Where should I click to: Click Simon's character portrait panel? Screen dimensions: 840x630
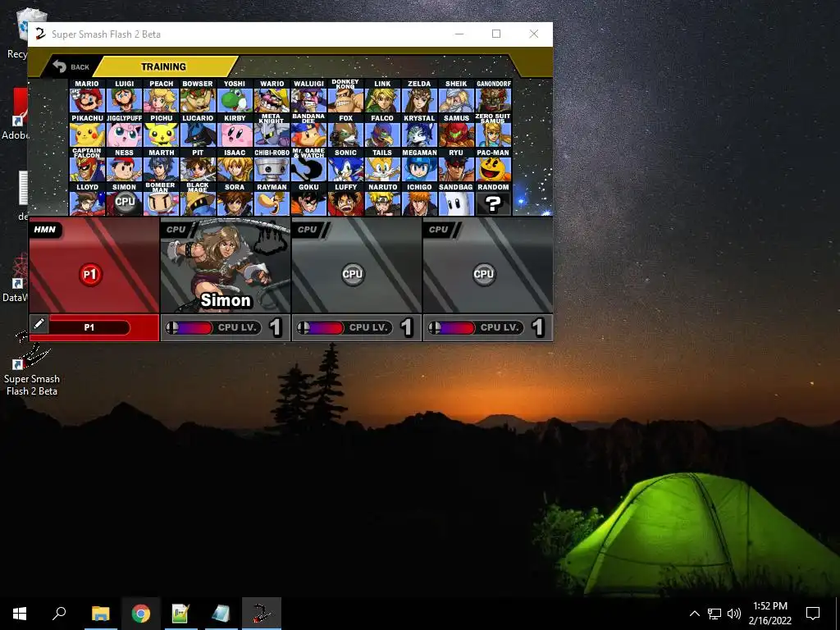coord(226,265)
